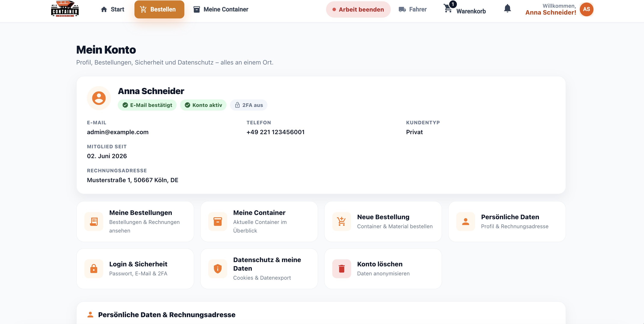Open Persönliche Daten card title

tap(510, 217)
